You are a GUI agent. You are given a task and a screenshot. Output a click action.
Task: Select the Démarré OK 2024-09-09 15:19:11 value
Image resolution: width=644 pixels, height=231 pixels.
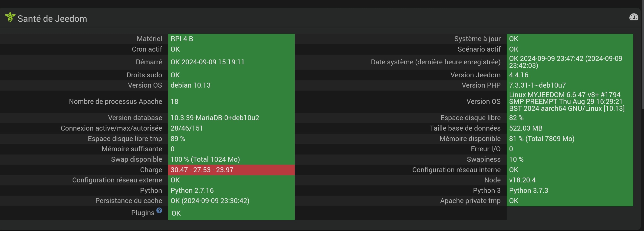click(207, 62)
